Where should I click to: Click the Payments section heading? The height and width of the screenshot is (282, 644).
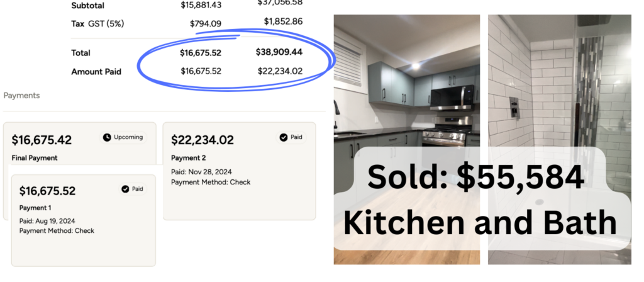point(21,96)
